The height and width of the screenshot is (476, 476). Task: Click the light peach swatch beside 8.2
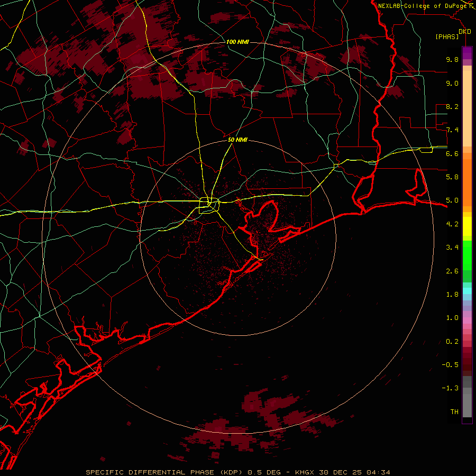pyautogui.click(x=467, y=108)
